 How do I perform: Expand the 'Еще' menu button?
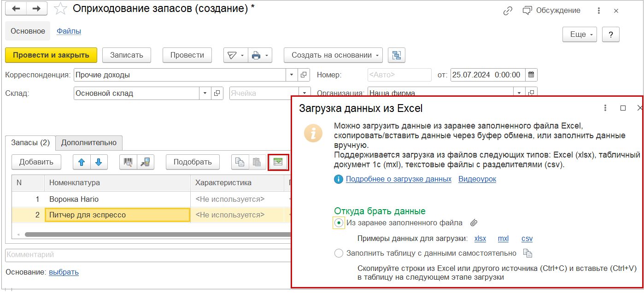pyautogui.click(x=580, y=35)
